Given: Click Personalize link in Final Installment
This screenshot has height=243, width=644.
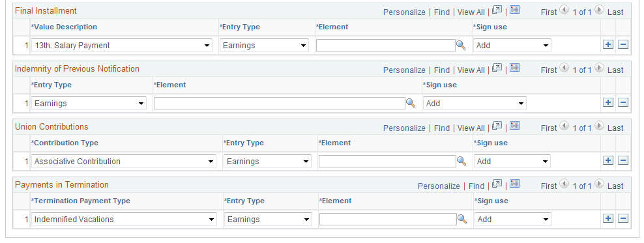Looking at the screenshot, I should 404,12.
